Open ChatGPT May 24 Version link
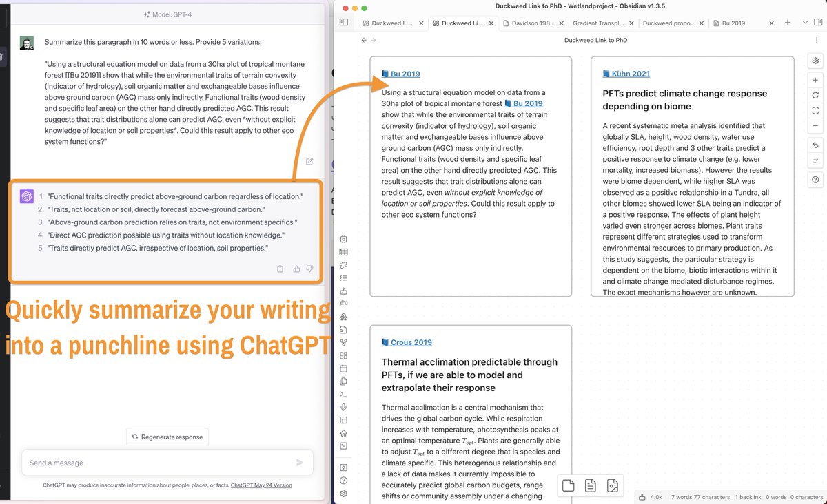 coord(261,485)
